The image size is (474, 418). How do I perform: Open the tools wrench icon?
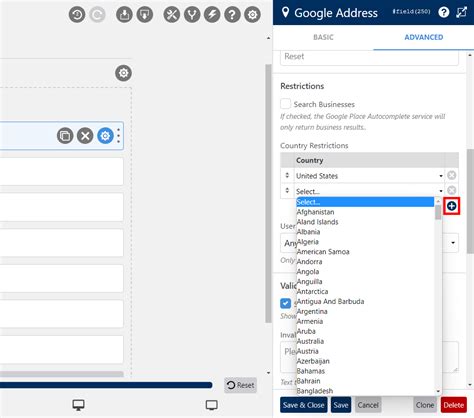pyautogui.click(x=172, y=15)
